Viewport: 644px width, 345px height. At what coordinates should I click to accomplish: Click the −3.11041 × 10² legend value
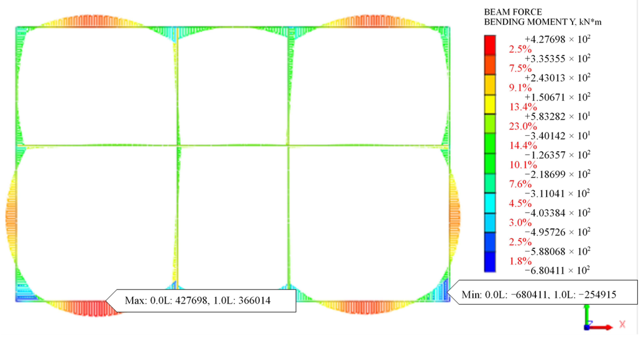(557, 193)
